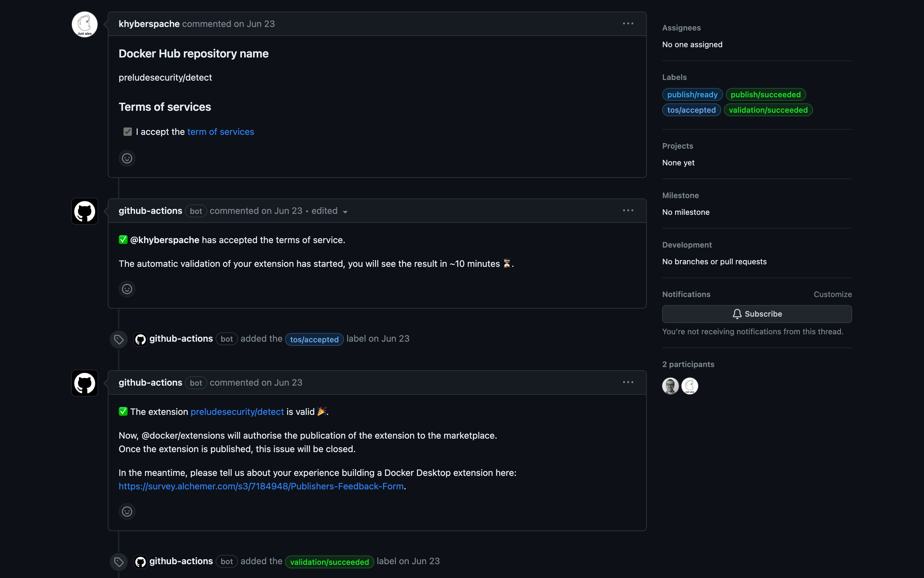
Task: Click small GitHub icon in validation/succeeded event
Action: [x=141, y=562]
